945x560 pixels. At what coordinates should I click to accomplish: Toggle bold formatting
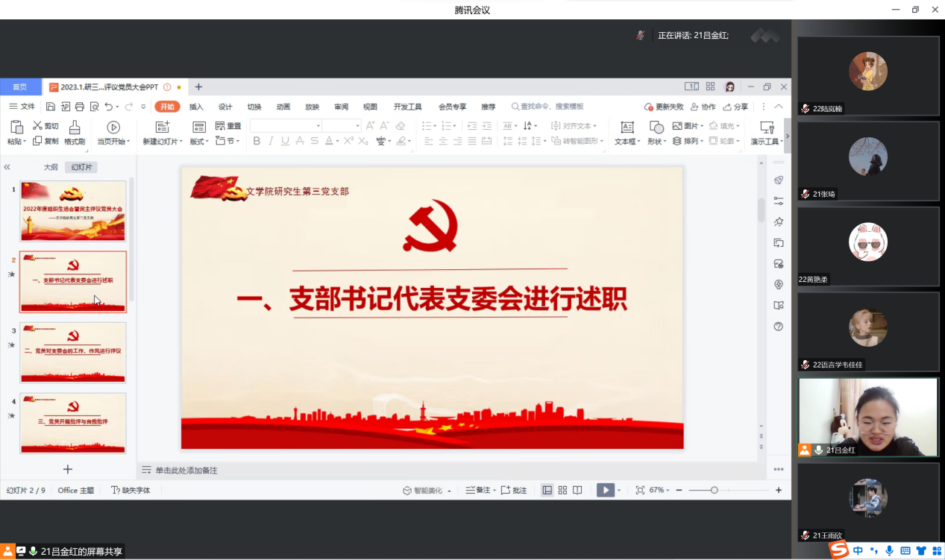(x=257, y=141)
